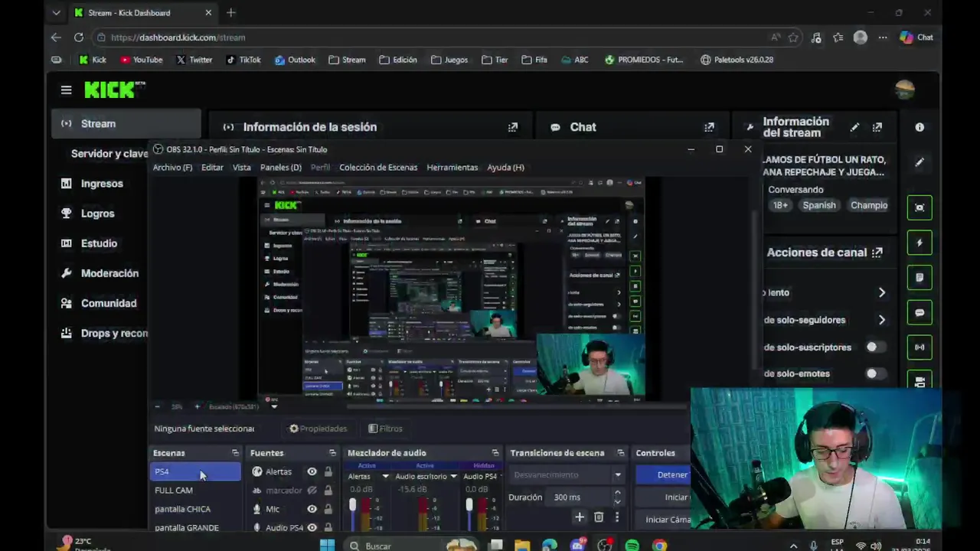This screenshot has width=980, height=551.
Task: Open the YouTube bookmark
Action: (x=141, y=60)
